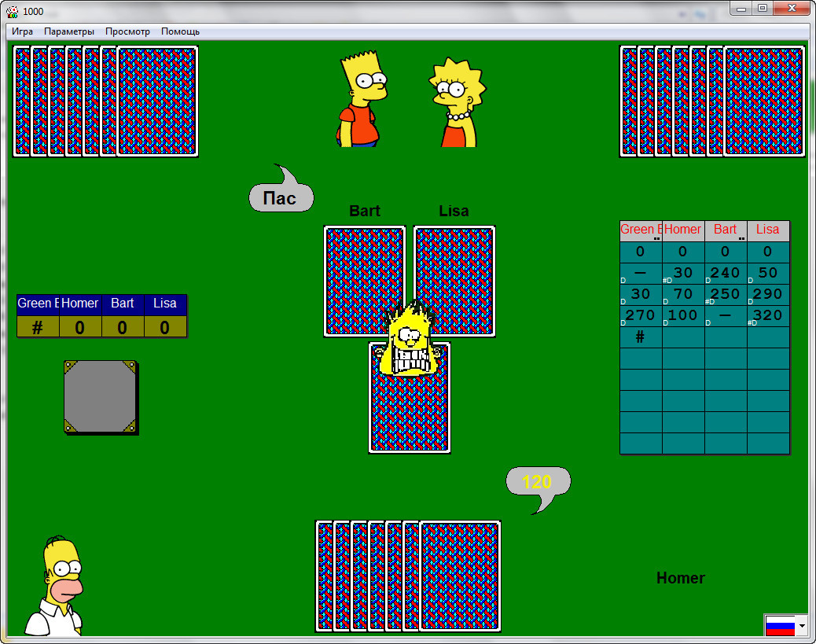This screenshot has width=816, height=644.
Task: Click Lisa header in score history table
Action: click(x=767, y=230)
